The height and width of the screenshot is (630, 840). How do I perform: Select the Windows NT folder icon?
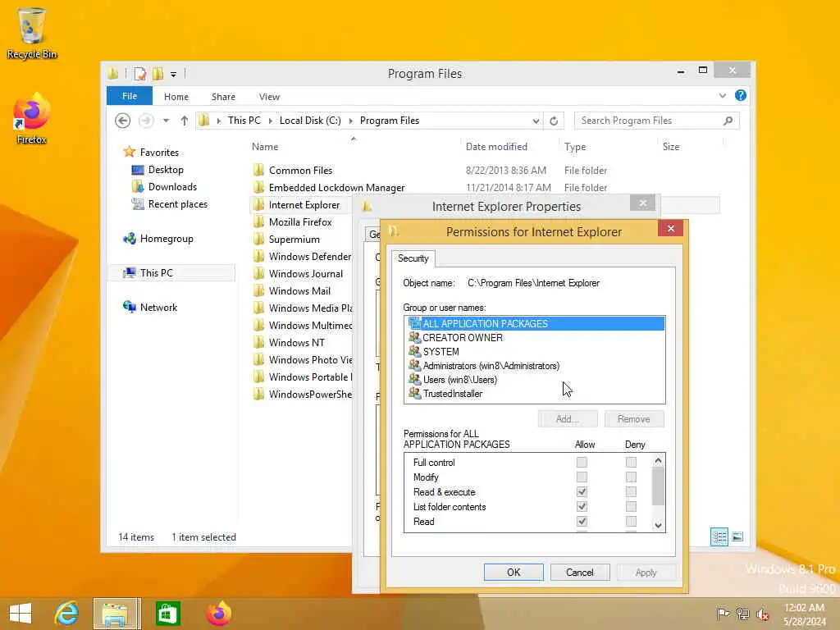tap(258, 342)
